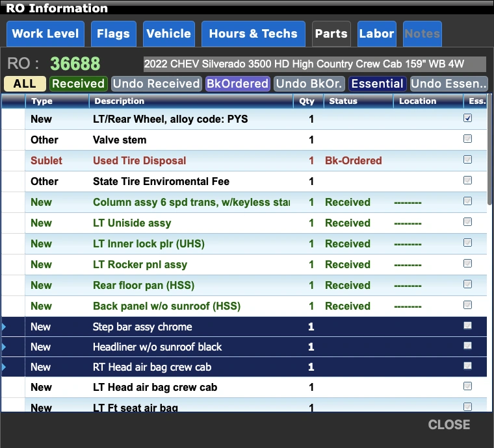The image size is (494, 448).
Task: Open the Vehicle tab
Action: tap(168, 34)
